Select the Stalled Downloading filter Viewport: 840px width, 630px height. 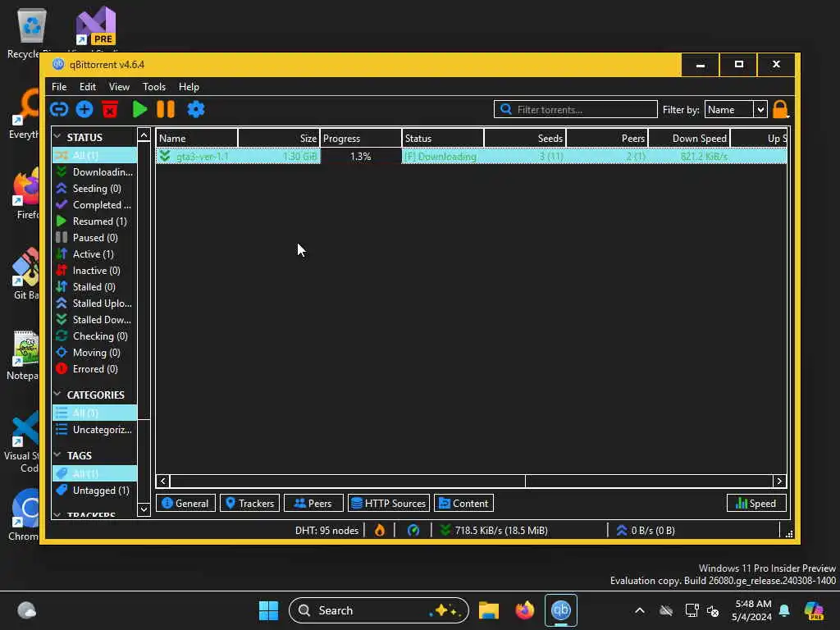click(x=94, y=319)
